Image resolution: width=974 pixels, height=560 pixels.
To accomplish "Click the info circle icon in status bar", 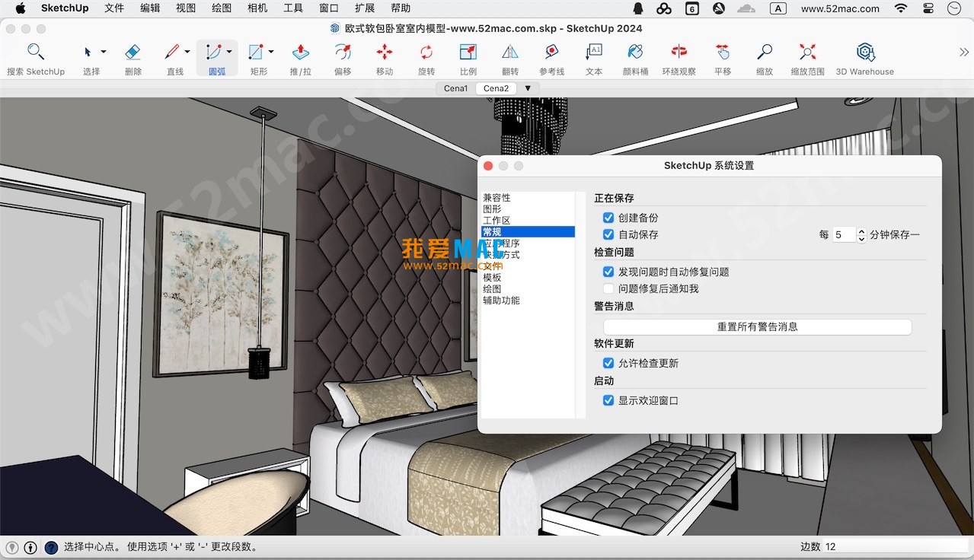I will point(30,547).
